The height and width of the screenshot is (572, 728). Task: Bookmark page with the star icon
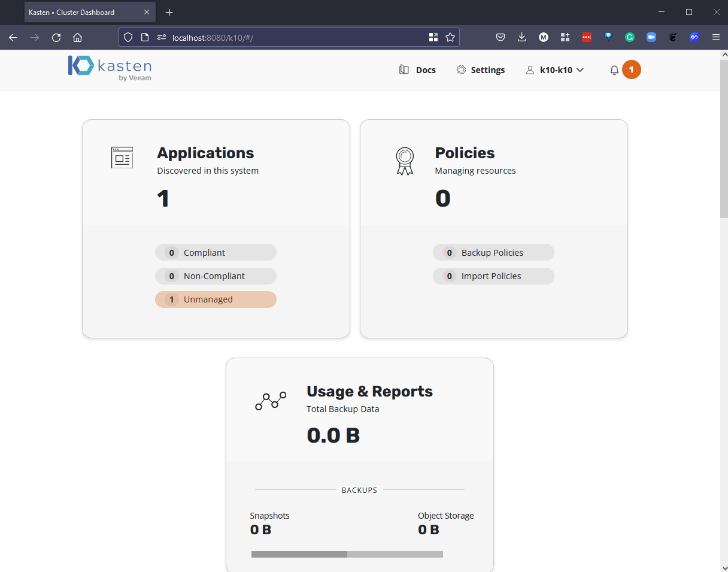[450, 37]
